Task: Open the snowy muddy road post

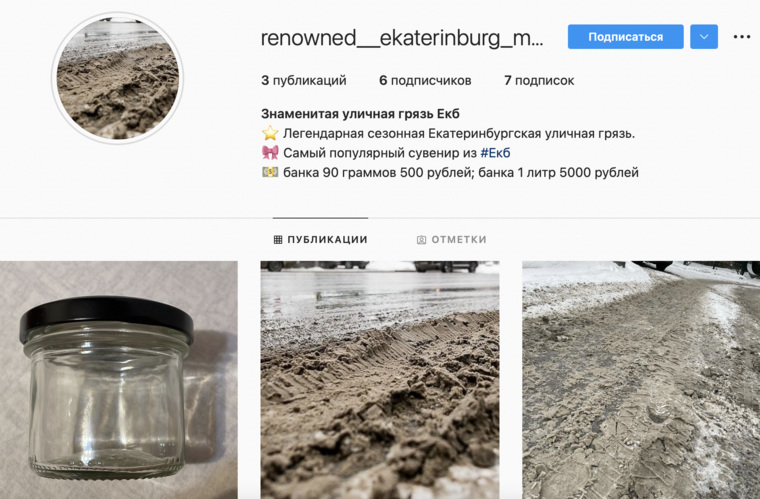Action: pos(641,380)
